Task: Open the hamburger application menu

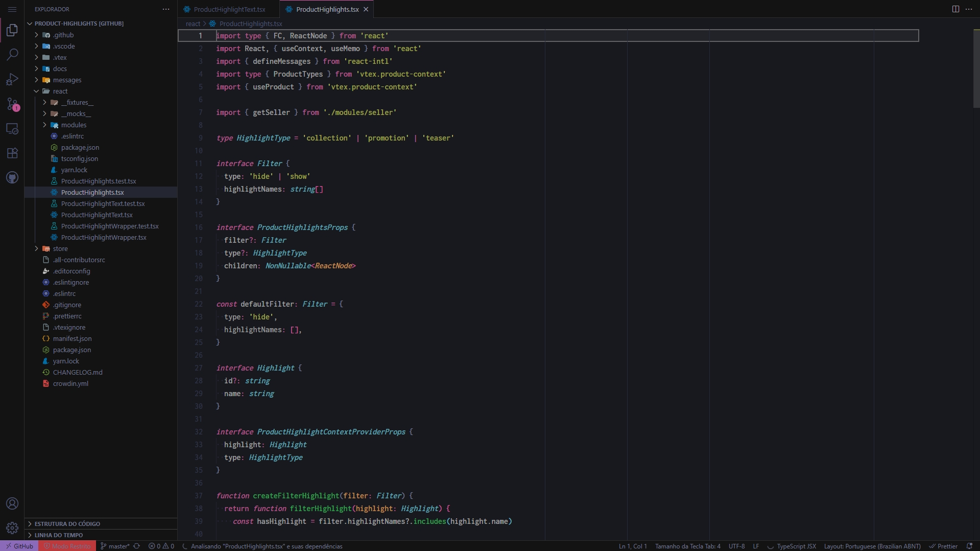Action: 12,9
